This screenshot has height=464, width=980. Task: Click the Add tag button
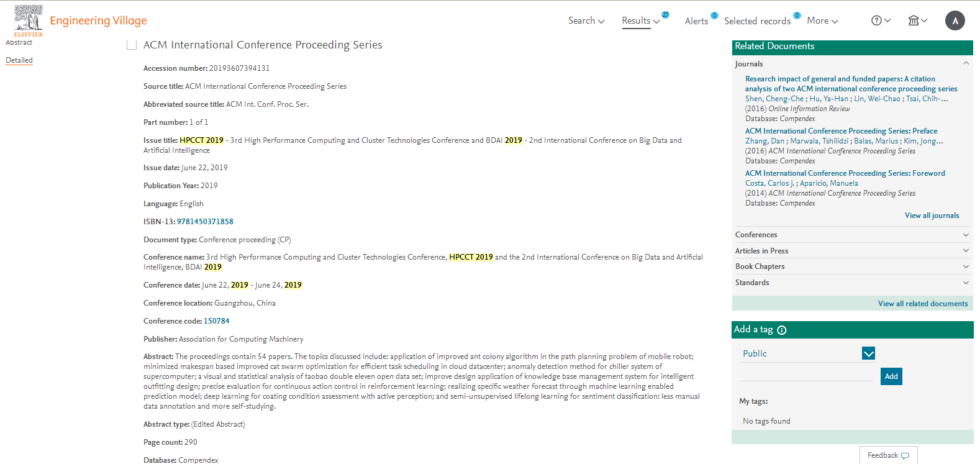pos(891,376)
